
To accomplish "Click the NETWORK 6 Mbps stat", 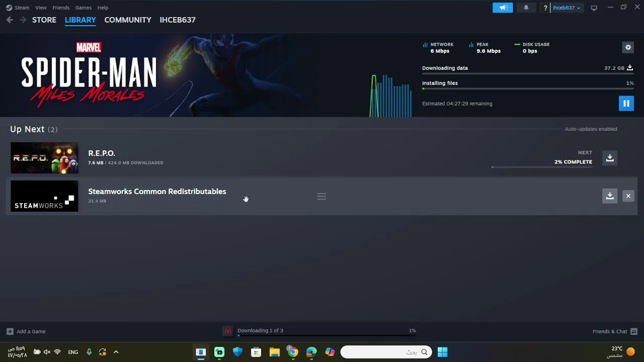I will pos(438,48).
